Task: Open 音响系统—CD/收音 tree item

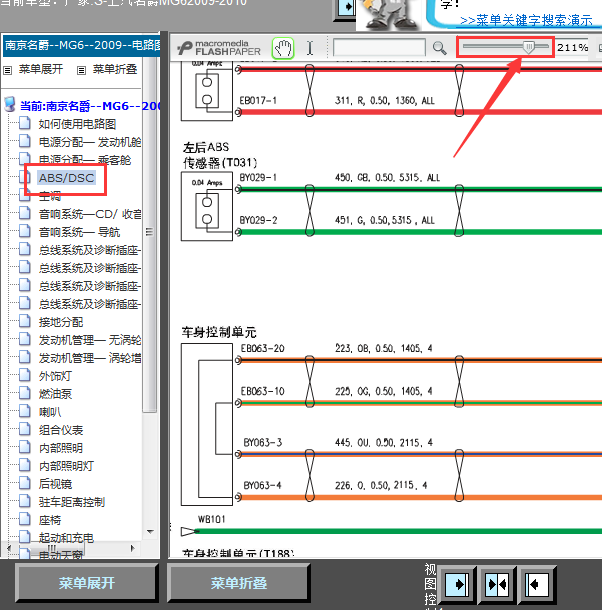Action: 90,214
